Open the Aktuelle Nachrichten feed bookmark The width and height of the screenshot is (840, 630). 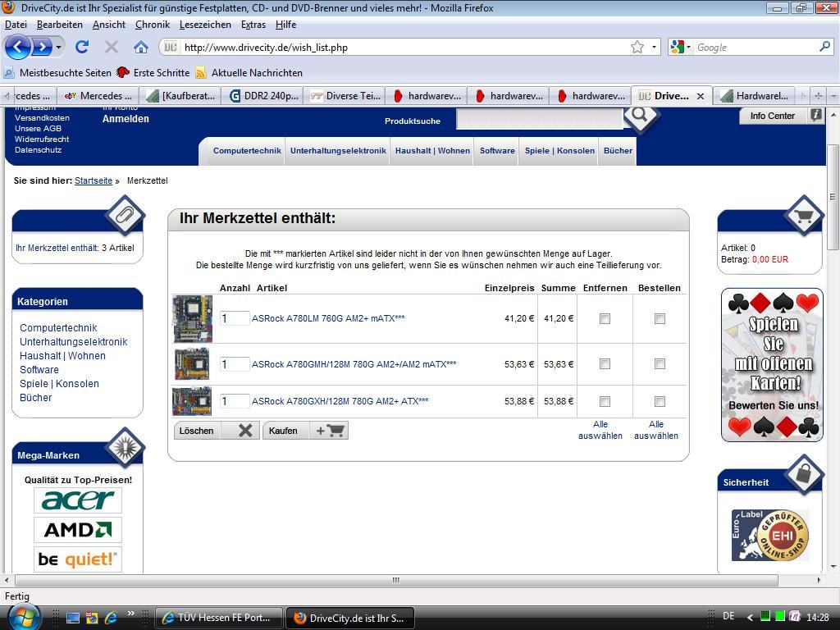pos(249,73)
